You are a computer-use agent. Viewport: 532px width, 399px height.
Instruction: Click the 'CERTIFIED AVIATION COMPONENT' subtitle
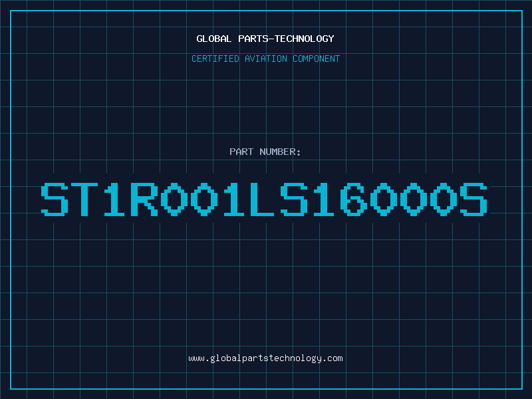coord(265,59)
